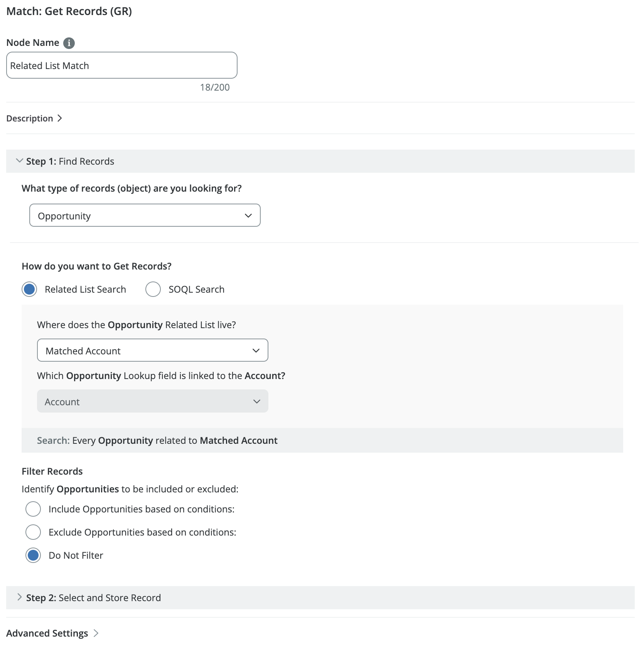Open the Account lookup field dropdown
This screenshot has height=647, width=644.
(152, 401)
